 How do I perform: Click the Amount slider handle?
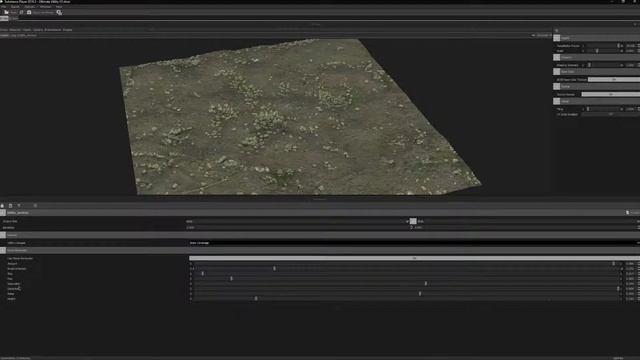(613, 264)
